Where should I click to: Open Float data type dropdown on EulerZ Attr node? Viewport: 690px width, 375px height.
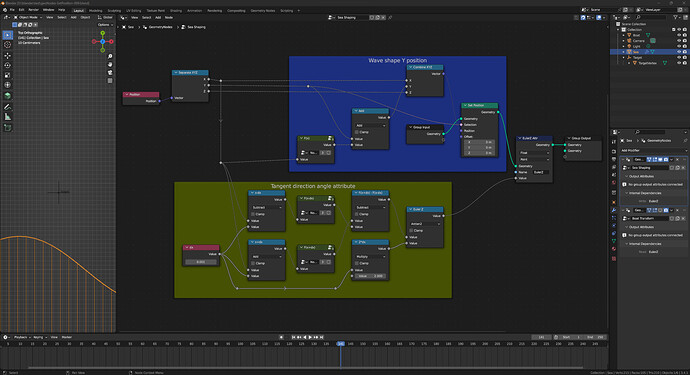point(534,153)
